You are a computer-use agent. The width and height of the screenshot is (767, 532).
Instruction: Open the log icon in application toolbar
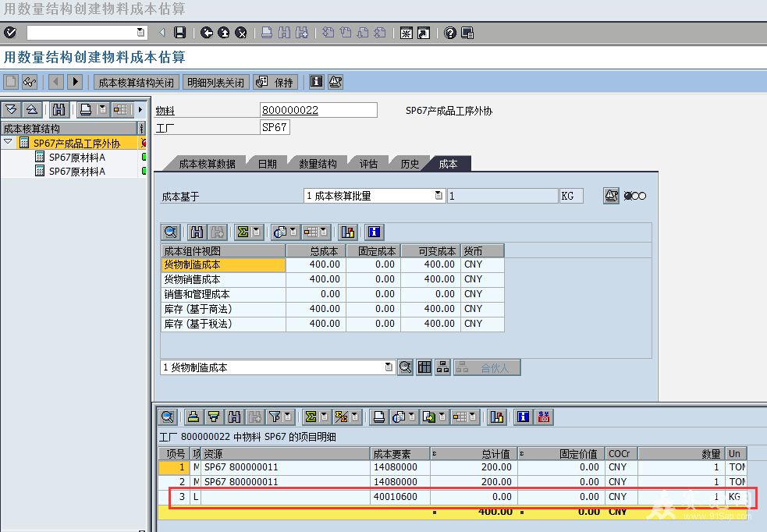(336, 82)
